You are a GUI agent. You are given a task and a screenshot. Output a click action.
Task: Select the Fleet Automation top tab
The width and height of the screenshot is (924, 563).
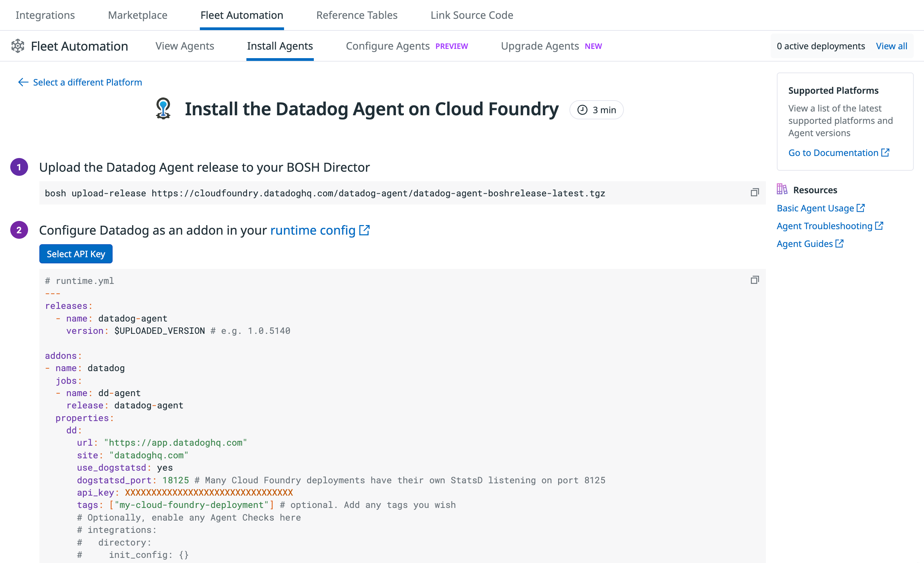(242, 15)
